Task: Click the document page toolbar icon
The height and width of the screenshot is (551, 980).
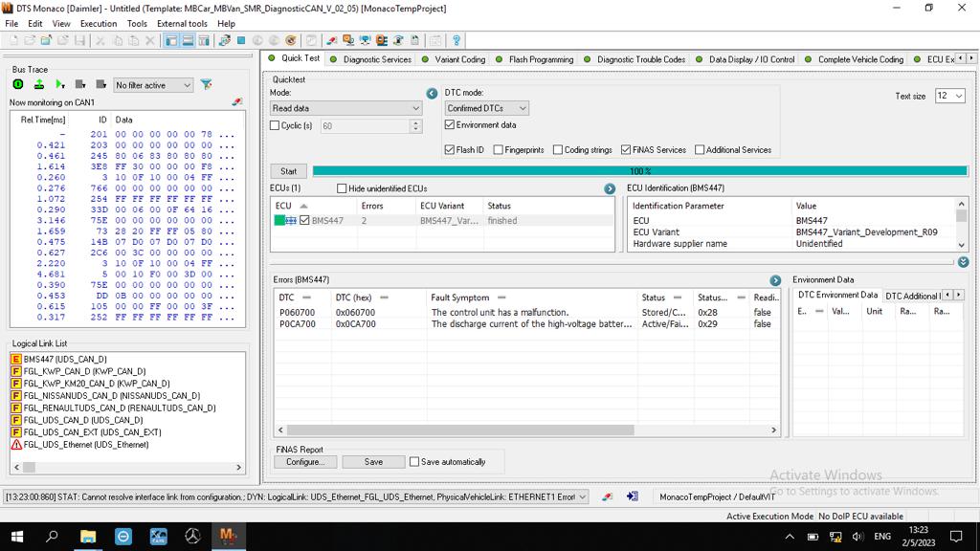Action: coord(414,40)
